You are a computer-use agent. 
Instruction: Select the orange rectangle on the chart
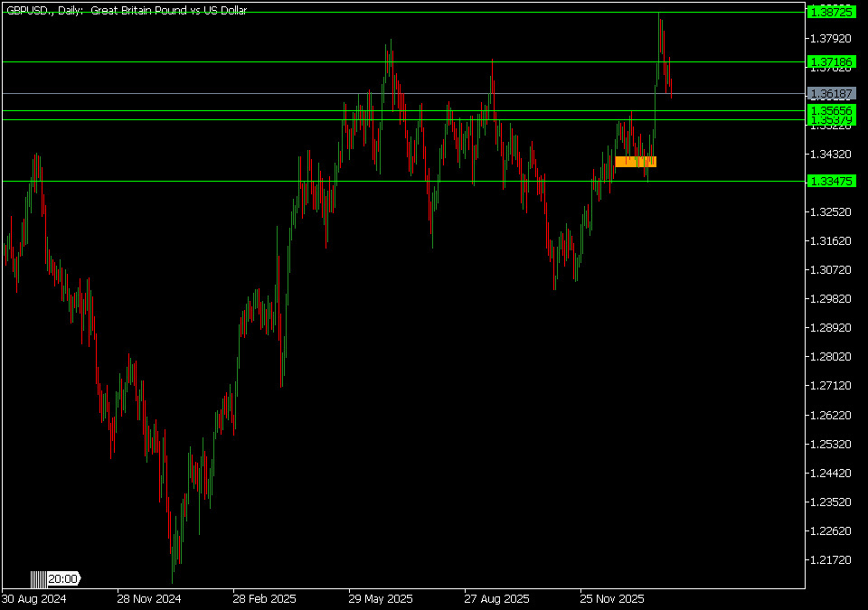(x=635, y=162)
